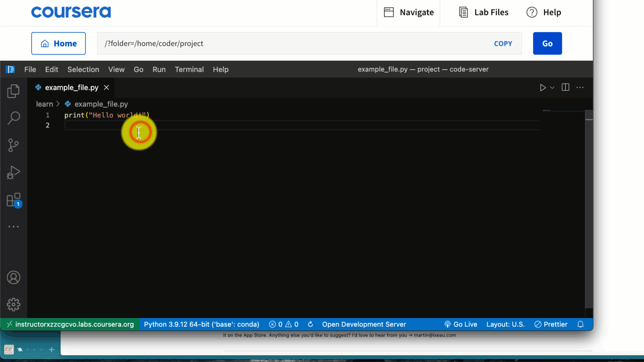The image size is (644, 362).
Task: Click the COPY link in URL bar
Action: (503, 44)
